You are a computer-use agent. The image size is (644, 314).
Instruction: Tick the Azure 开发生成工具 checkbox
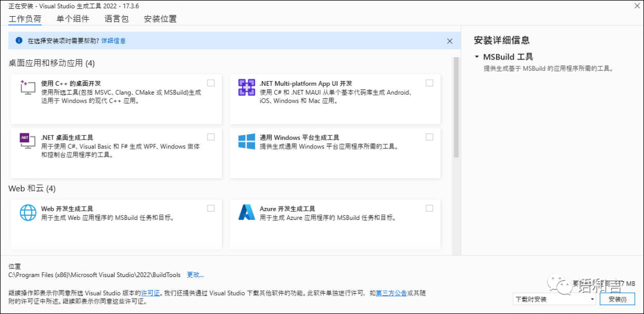pyautogui.click(x=430, y=209)
